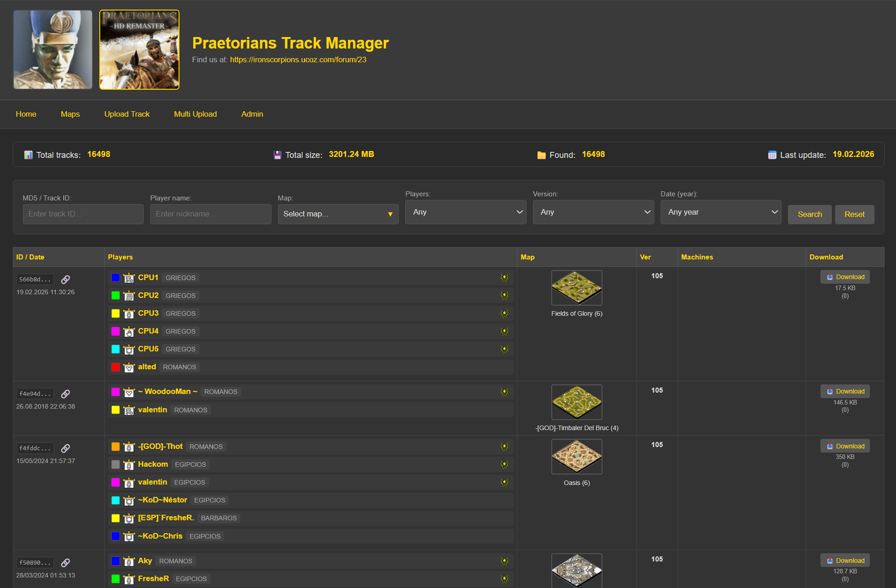The width and height of the screenshot is (896, 588).
Task: Click the Egyptian pharaoh avatar in the header
Action: [x=53, y=49]
